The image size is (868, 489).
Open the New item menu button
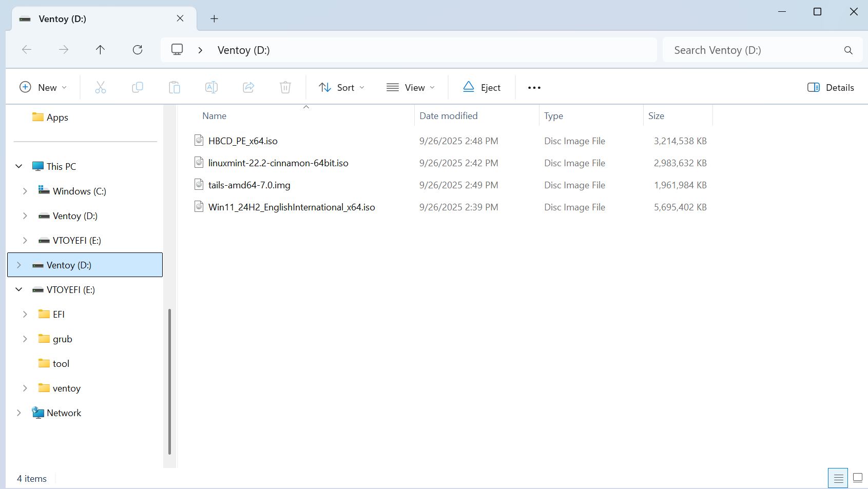click(x=43, y=87)
